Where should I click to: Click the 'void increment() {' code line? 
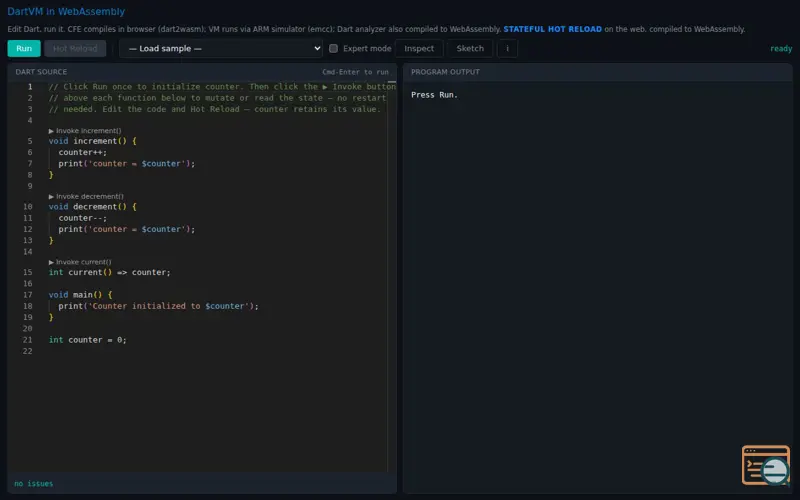coord(92,141)
